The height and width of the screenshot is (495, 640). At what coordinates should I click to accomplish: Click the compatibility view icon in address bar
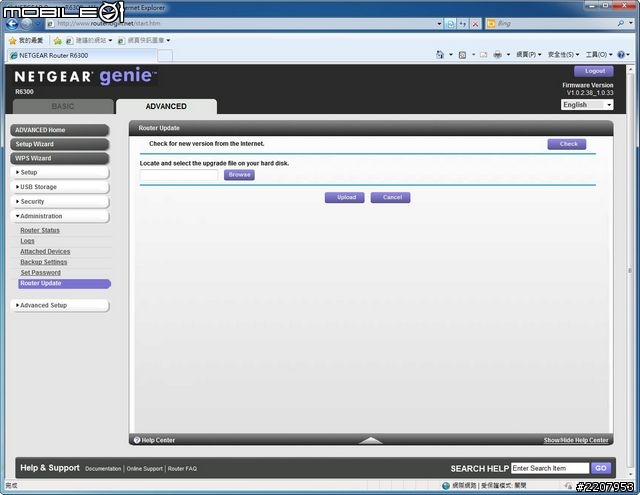point(451,24)
